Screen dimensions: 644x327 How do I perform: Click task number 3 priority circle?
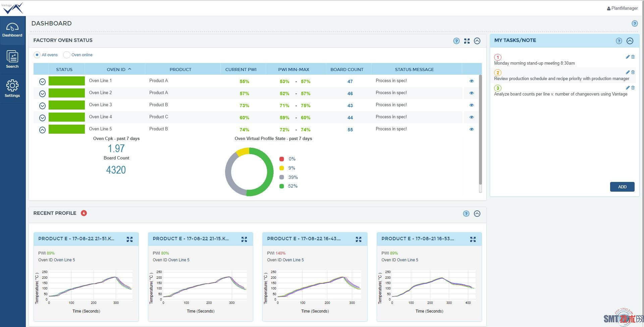(x=498, y=88)
